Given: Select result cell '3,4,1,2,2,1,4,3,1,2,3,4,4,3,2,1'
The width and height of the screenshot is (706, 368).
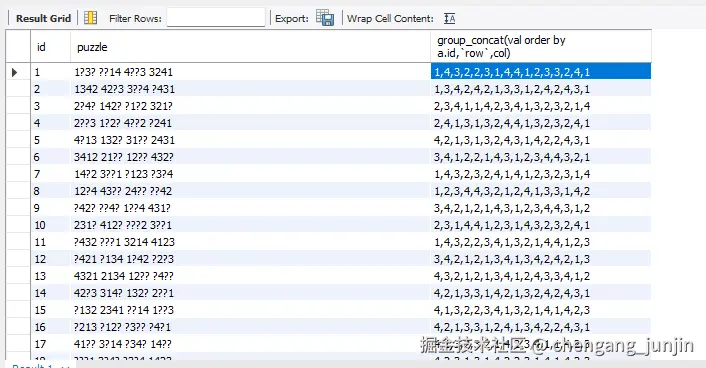Looking at the screenshot, I should coord(541,157).
